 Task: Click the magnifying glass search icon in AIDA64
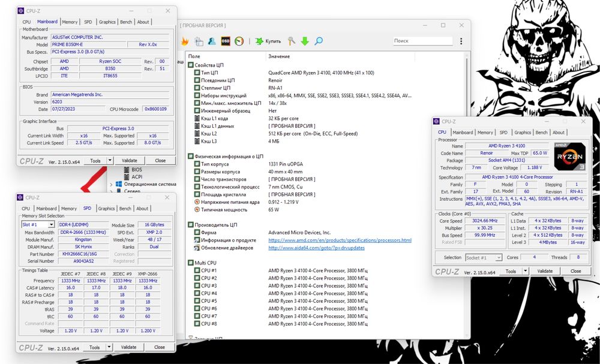(x=319, y=41)
